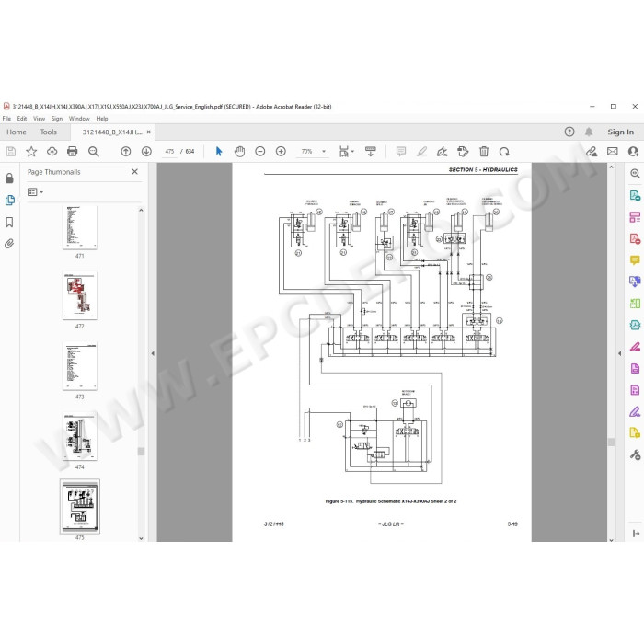Print the document using printer icon
This screenshot has height=644, width=644.
pos(73,152)
